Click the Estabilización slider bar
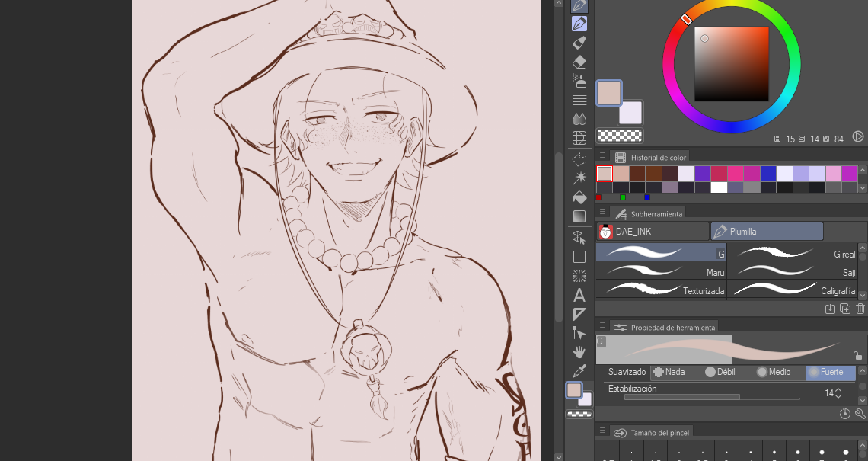 pyautogui.click(x=712, y=397)
